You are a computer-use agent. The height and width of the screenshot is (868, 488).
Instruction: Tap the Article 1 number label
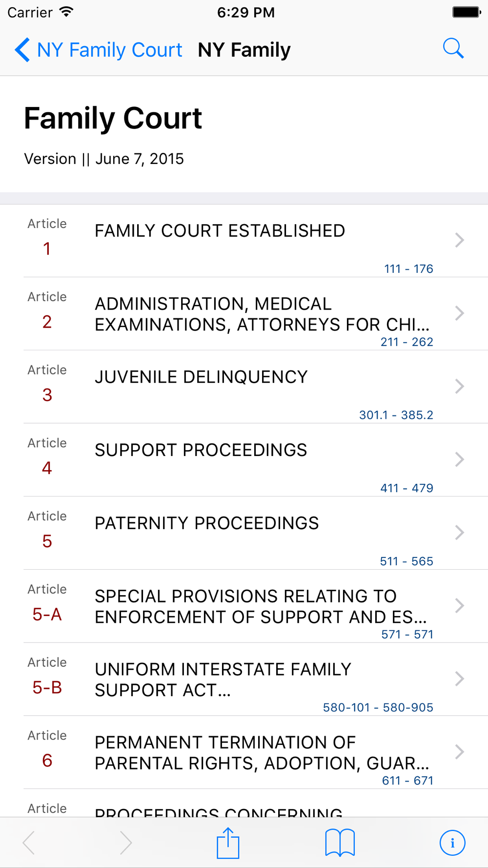click(47, 249)
